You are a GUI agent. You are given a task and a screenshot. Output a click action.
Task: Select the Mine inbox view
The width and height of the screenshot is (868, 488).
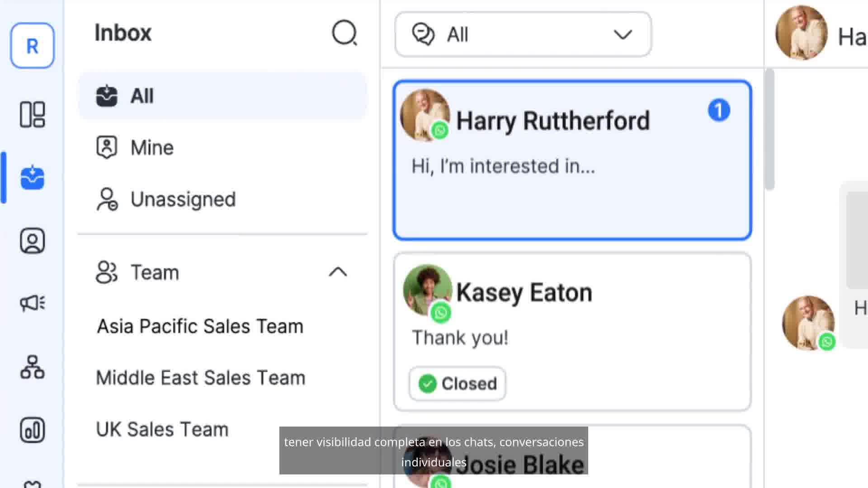pos(222,147)
